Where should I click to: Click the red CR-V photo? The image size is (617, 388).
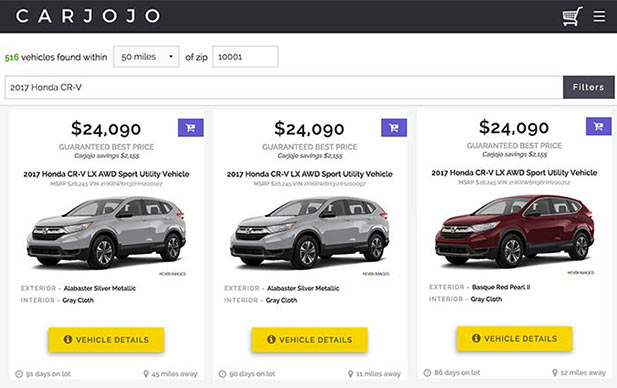(514, 231)
